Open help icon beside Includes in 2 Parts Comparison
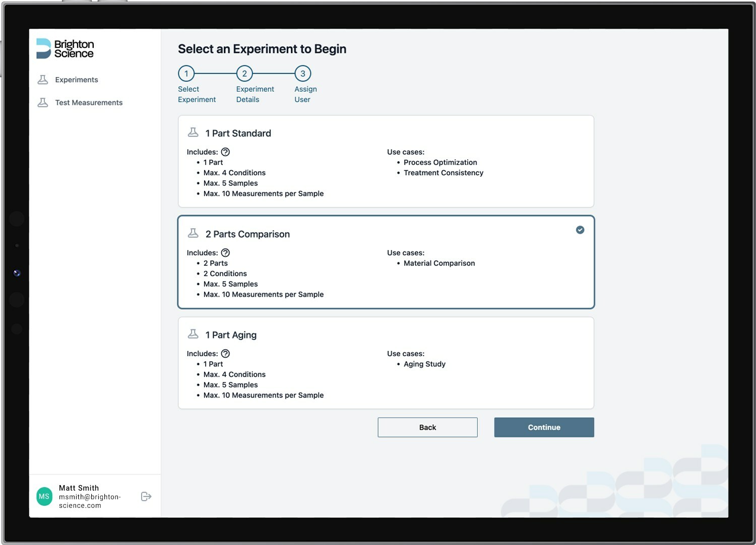The width and height of the screenshot is (756, 545). coord(225,253)
